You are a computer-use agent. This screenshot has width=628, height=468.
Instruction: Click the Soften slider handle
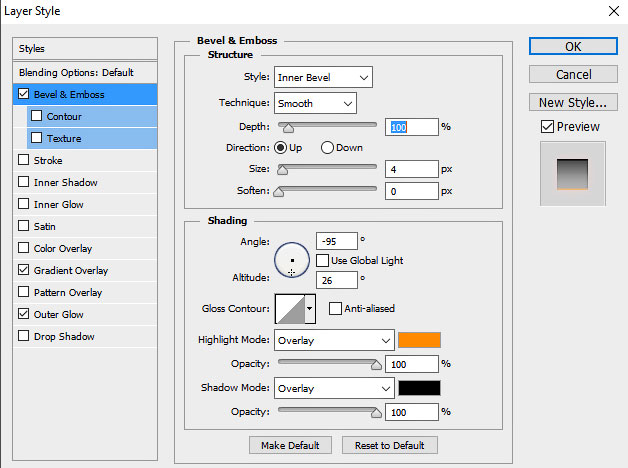pyautogui.click(x=279, y=192)
